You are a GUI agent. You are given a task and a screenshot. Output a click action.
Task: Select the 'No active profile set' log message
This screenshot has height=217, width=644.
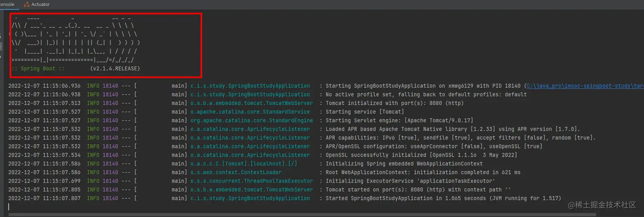pyautogui.click(x=426, y=95)
